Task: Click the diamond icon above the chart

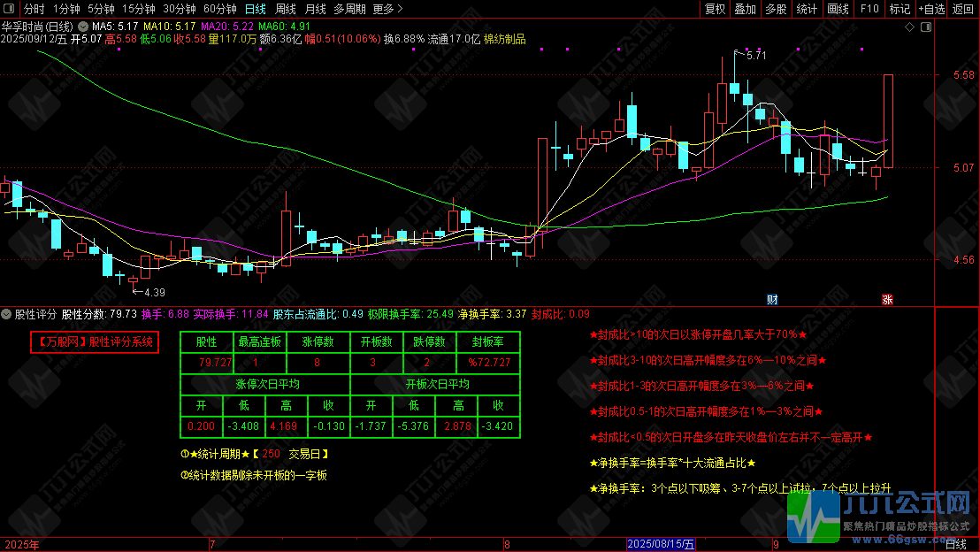Action: [x=909, y=27]
